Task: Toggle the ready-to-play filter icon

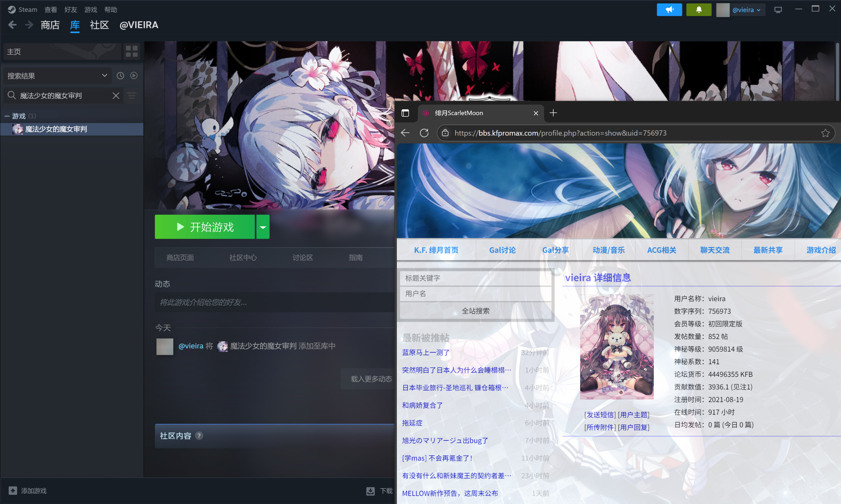Action: (134, 76)
